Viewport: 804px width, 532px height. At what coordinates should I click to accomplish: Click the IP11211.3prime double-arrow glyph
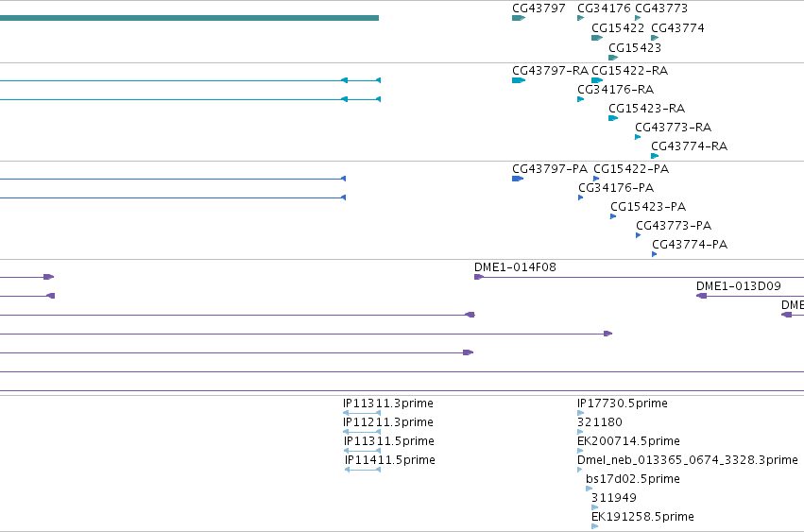tap(362, 432)
